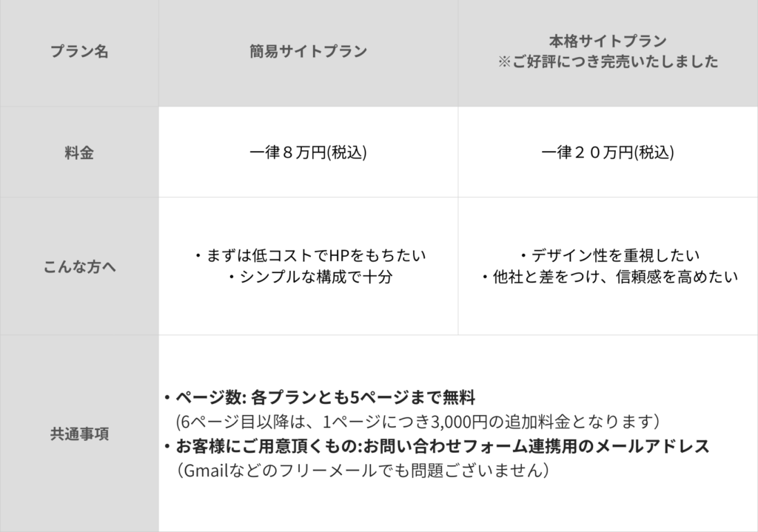Image resolution: width=758 pixels, height=532 pixels.
Task: Select the こんな方へ row label
Action: (79, 266)
